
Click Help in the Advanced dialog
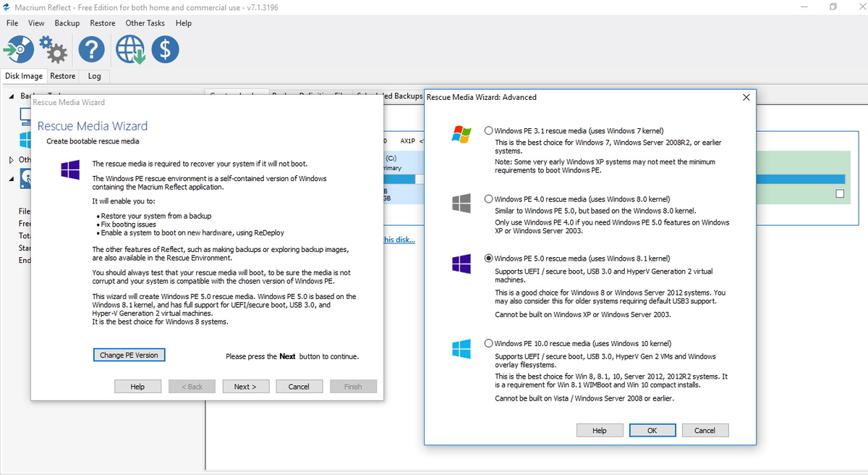[600, 430]
